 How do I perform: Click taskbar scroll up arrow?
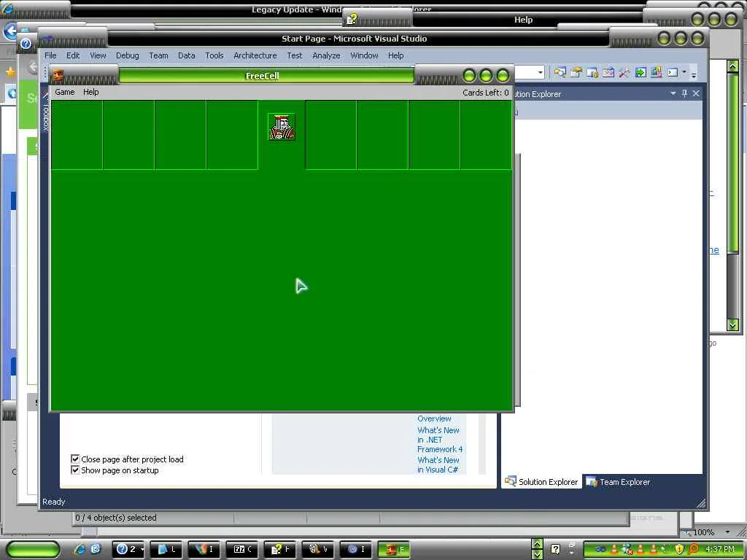(537, 543)
